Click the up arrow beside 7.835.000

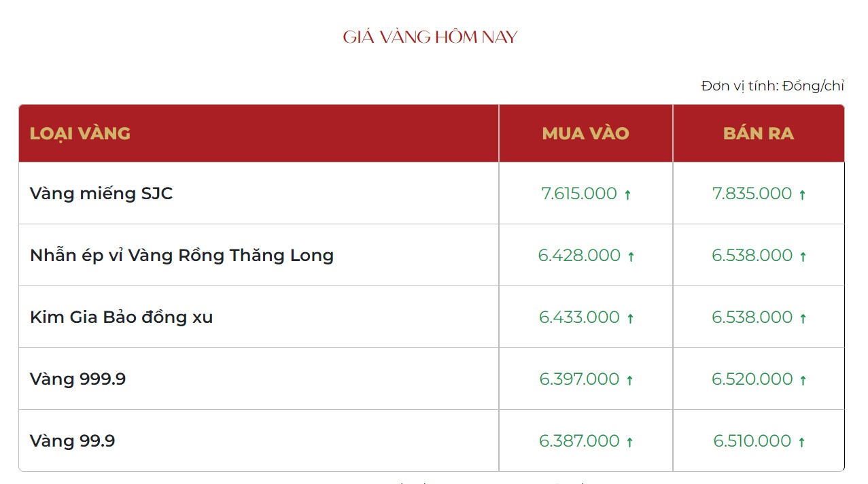point(802,195)
